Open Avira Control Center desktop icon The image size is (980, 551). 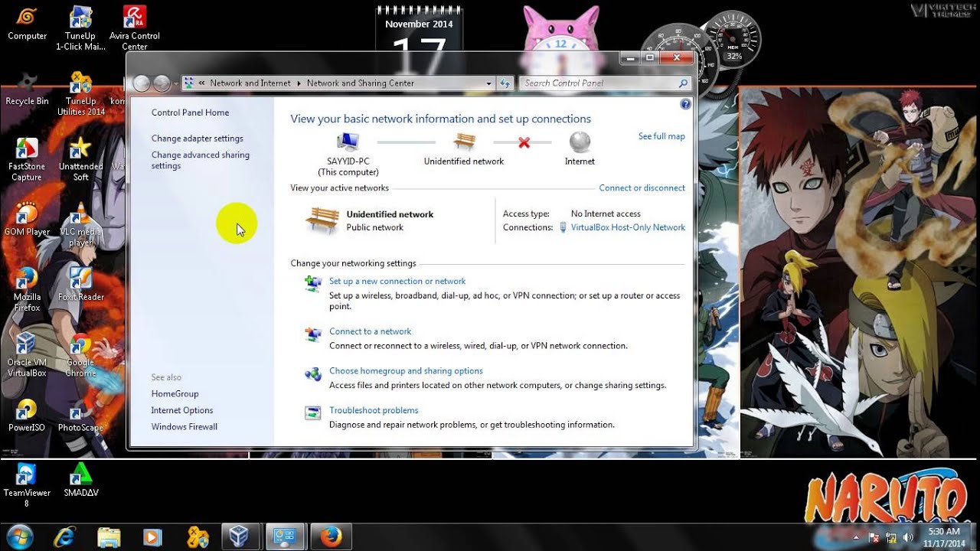pyautogui.click(x=134, y=28)
